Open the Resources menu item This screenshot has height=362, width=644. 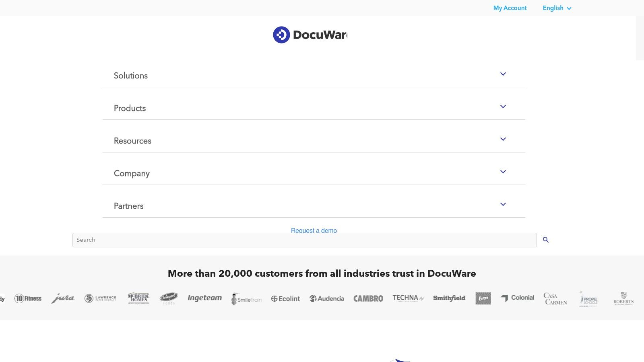[132, 141]
